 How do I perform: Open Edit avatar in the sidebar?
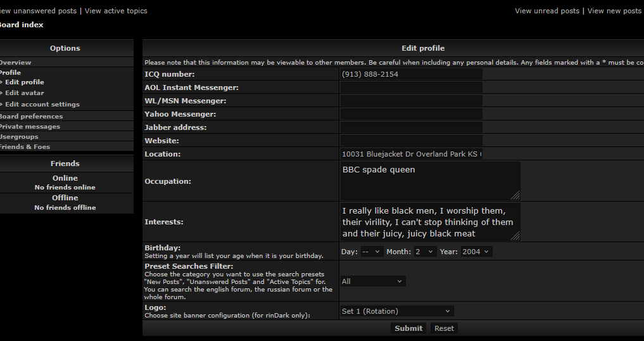coord(24,93)
